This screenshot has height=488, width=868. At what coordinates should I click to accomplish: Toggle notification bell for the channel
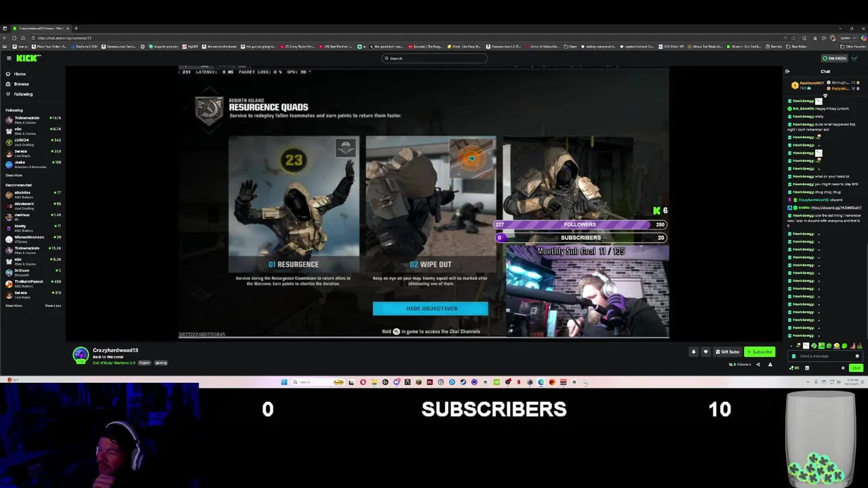pos(693,352)
